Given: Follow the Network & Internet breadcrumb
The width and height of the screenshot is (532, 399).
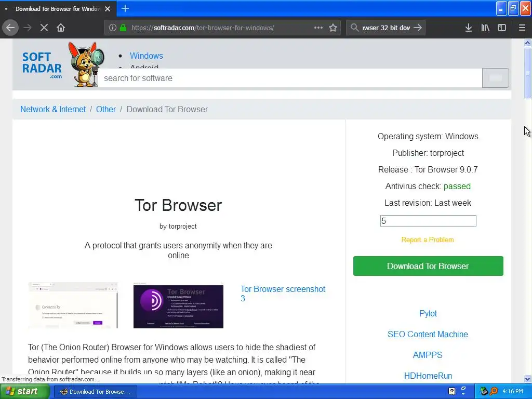Looking at the screenshot, I should [53, 109].
